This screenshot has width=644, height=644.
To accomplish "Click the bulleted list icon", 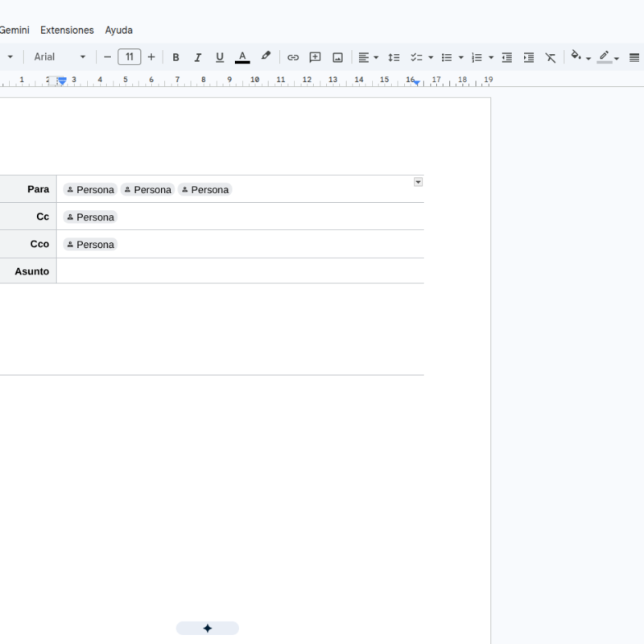I will [447, 57].
